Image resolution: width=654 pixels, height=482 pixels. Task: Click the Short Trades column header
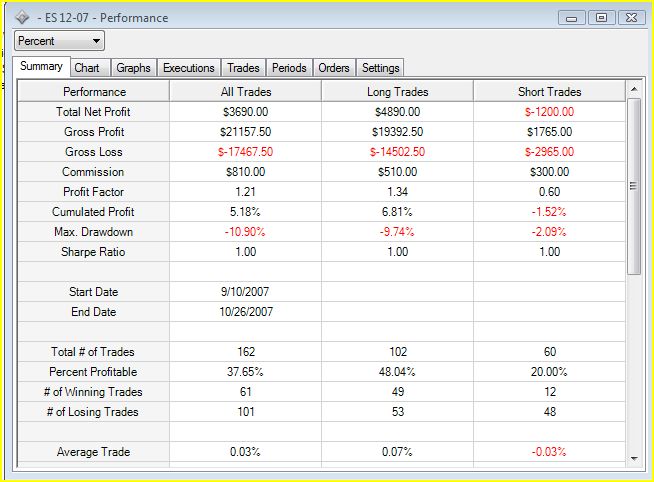click(549, 92)
